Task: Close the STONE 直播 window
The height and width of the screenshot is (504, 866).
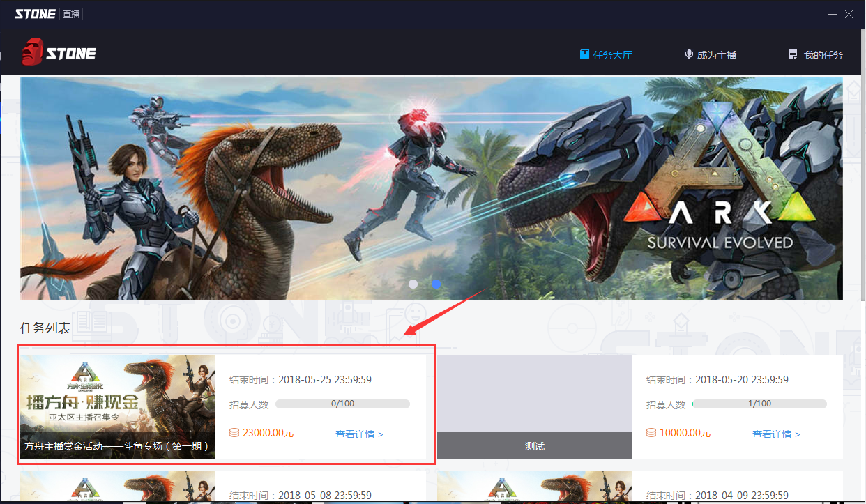Action: (x=849, y=14)
